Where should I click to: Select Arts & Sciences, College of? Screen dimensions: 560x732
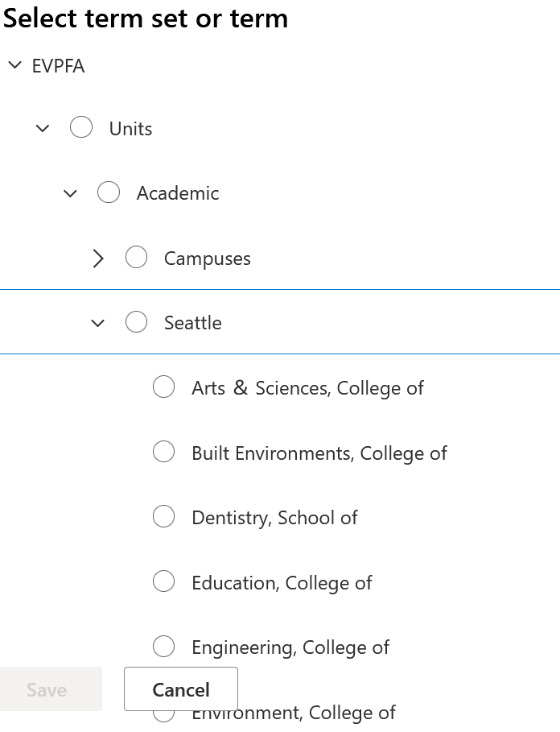tap(163, 387)
